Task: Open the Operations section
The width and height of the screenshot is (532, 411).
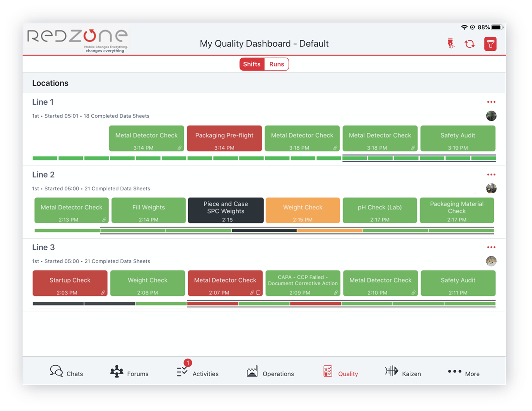Action: click(x=270, y=371)
